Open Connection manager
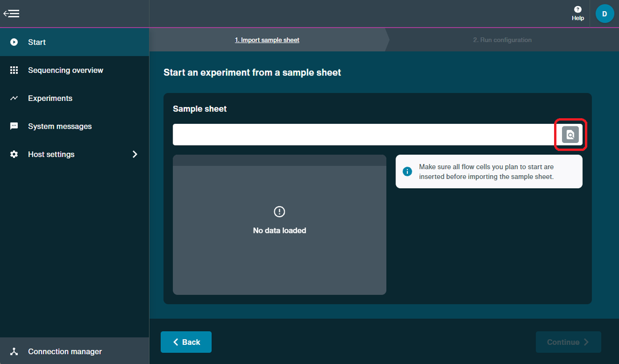The height and width of the screenshot is (364, 619). (75, 351)
